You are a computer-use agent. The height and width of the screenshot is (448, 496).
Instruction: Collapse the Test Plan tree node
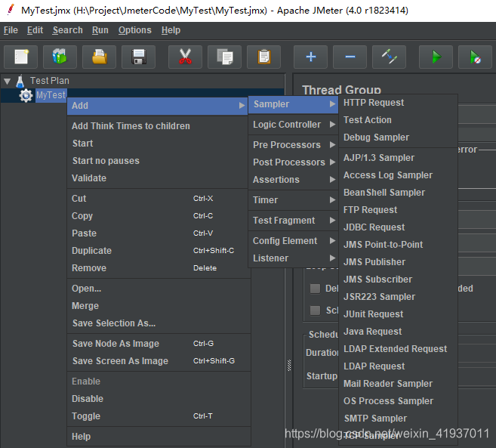click(x=8, y=82)
